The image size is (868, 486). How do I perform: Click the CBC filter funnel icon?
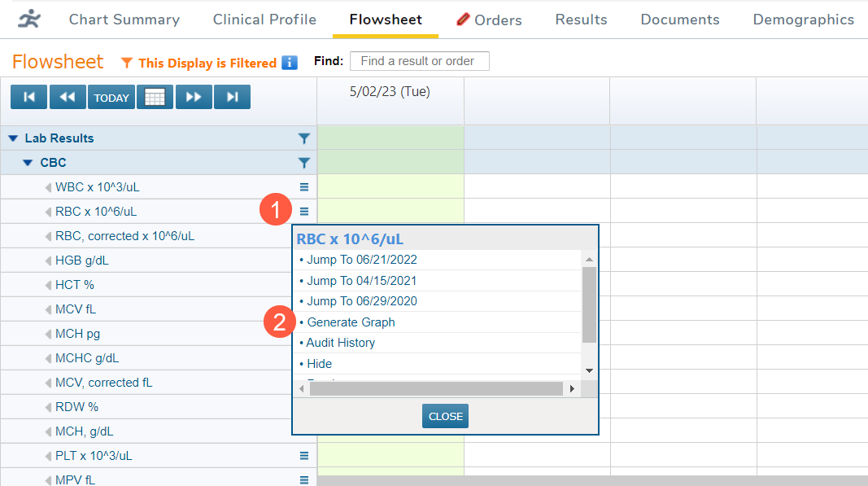[x=304, y=163]
